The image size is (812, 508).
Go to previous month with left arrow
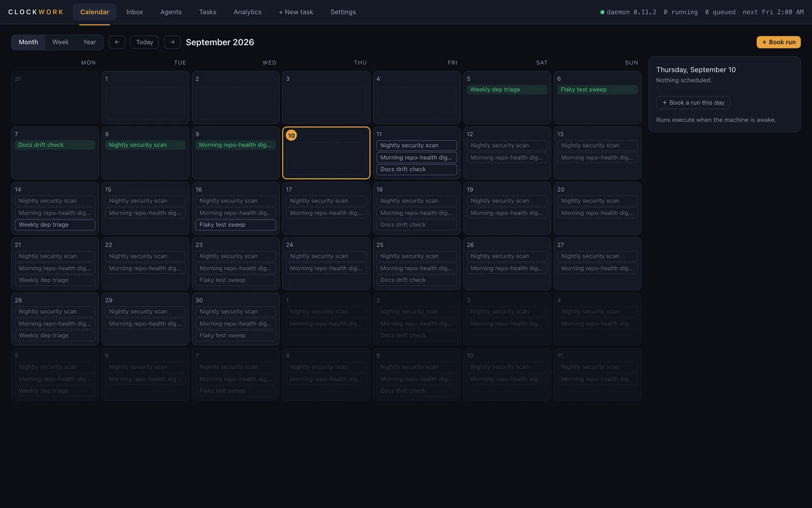[x=117, y=42]
